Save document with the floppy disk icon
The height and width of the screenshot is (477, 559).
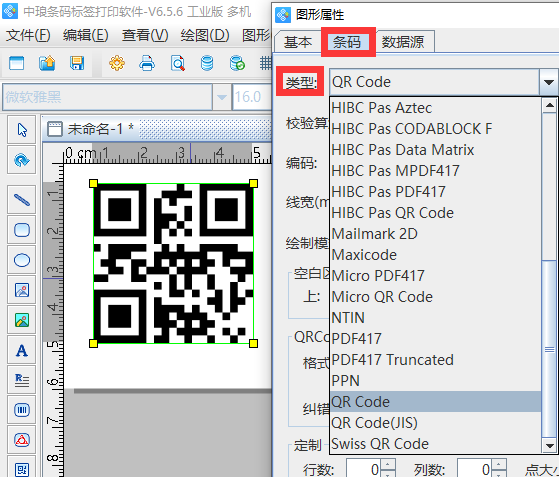coord(77,63)
